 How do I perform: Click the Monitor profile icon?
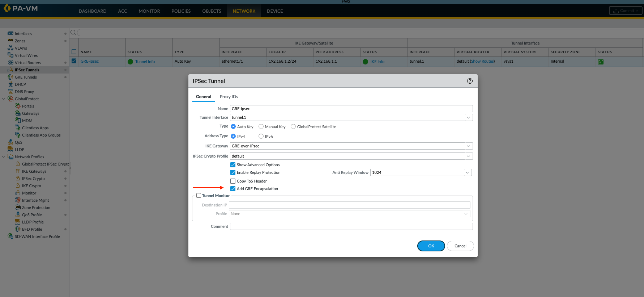click(x=18, y=193)
